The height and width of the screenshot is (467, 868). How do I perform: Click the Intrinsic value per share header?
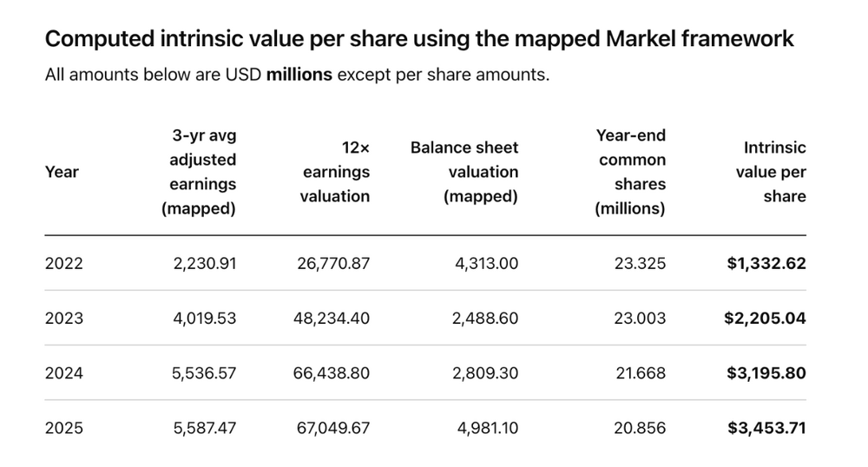pyautogui.click(x=771, y=172)
